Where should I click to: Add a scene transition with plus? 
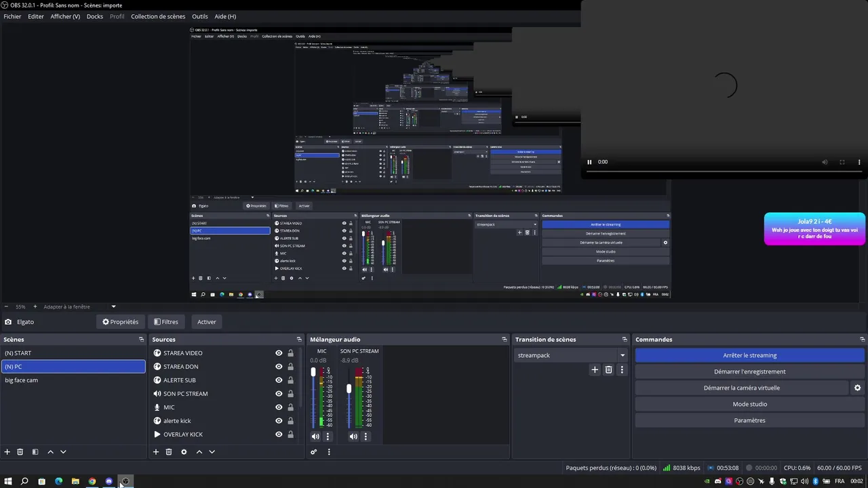(x=595, y=370)
